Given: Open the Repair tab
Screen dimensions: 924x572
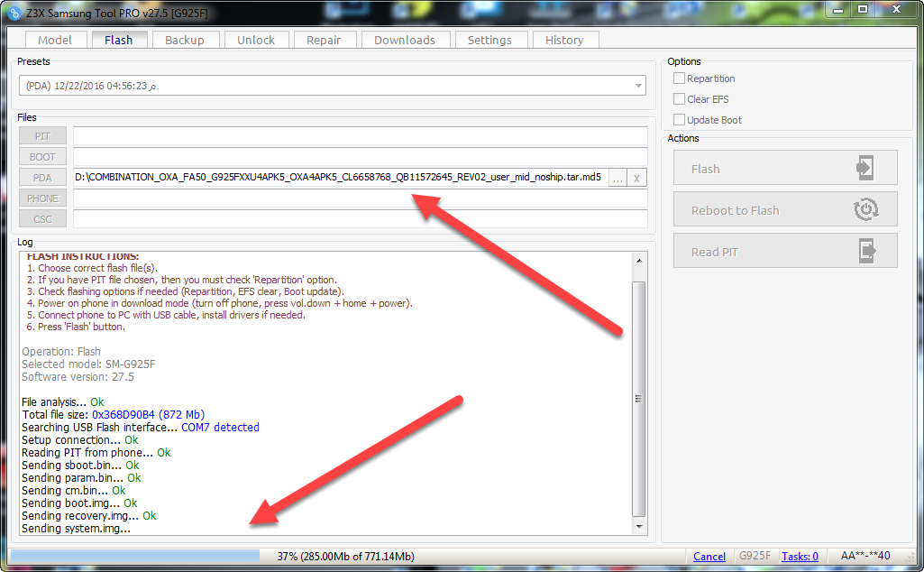Looking at the screenshot, I should [x=324, y=40].
